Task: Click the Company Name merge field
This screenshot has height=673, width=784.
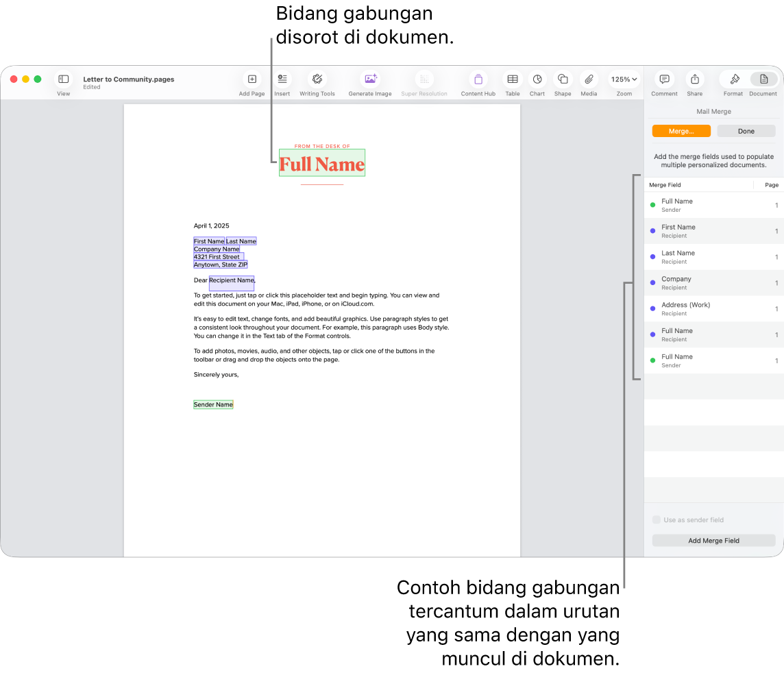Action: click(217, 249)
